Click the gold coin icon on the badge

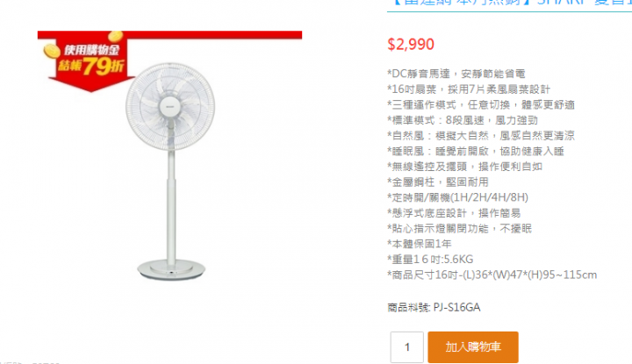pos(52,51)
